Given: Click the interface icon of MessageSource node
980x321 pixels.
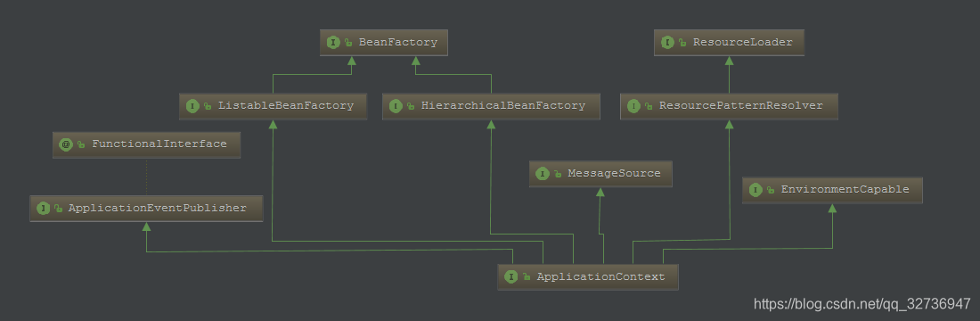Looking at the screenshot, I should 543,174.
